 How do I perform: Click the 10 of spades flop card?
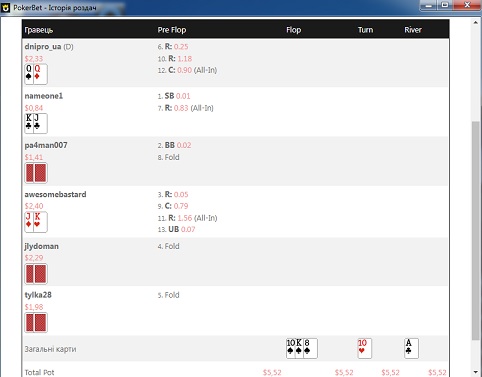pyautogui.click(x=291, y=348)
